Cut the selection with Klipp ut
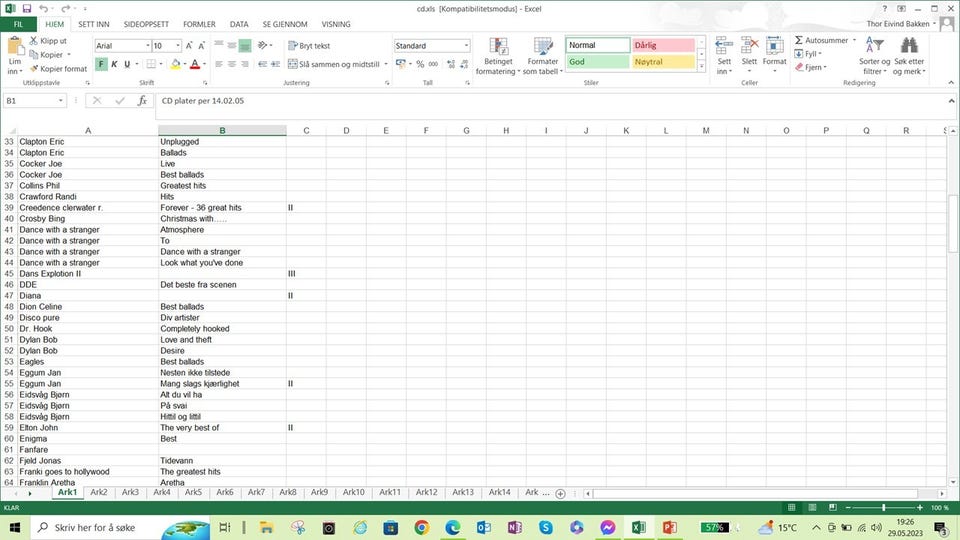Viewport: 960px width, 540px height. pyautogui.click(x=48, y=41)
